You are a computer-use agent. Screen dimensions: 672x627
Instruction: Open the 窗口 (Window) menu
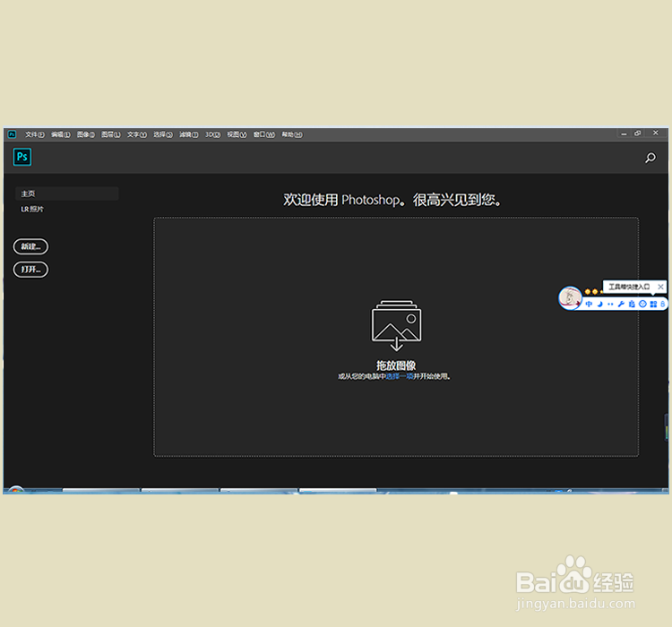(264, 134)
